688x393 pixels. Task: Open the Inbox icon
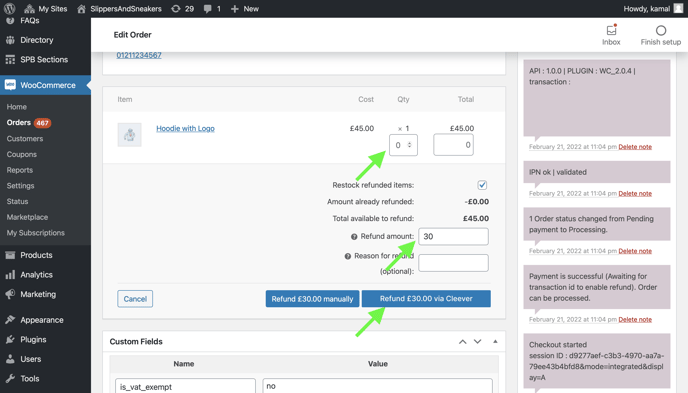[611, 30]
